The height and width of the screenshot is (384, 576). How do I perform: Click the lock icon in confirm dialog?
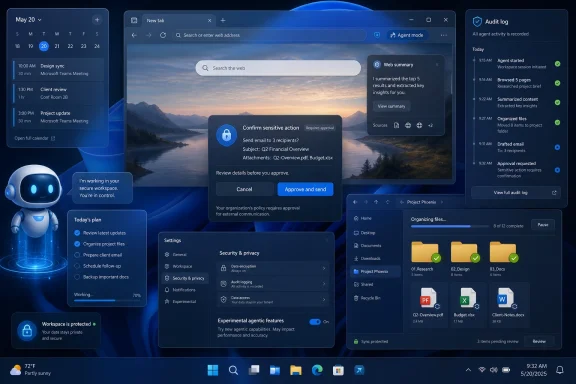click(226, 135)
